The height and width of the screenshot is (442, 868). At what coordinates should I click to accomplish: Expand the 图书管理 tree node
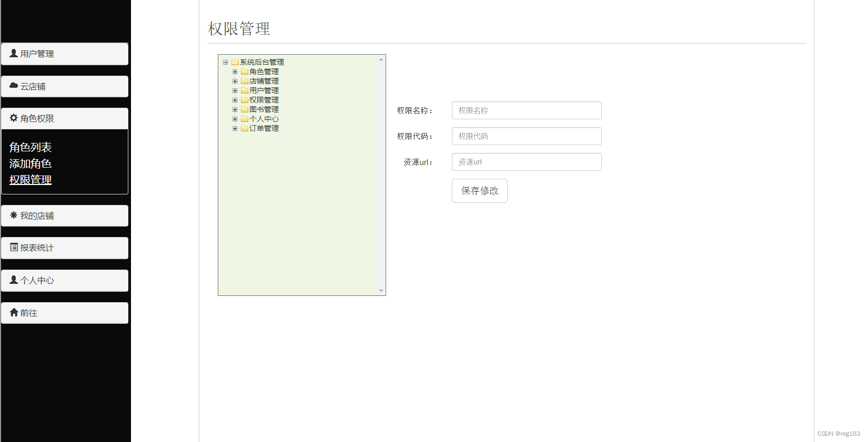(235, 109)
